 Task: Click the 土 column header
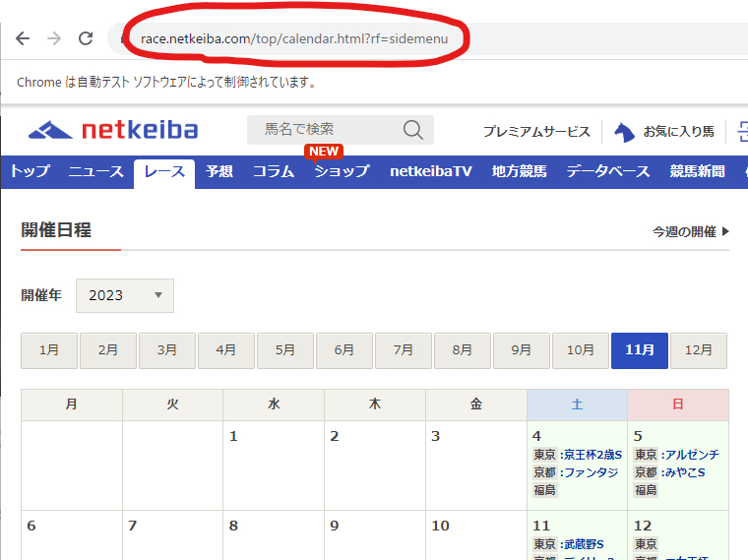(577, 404)
